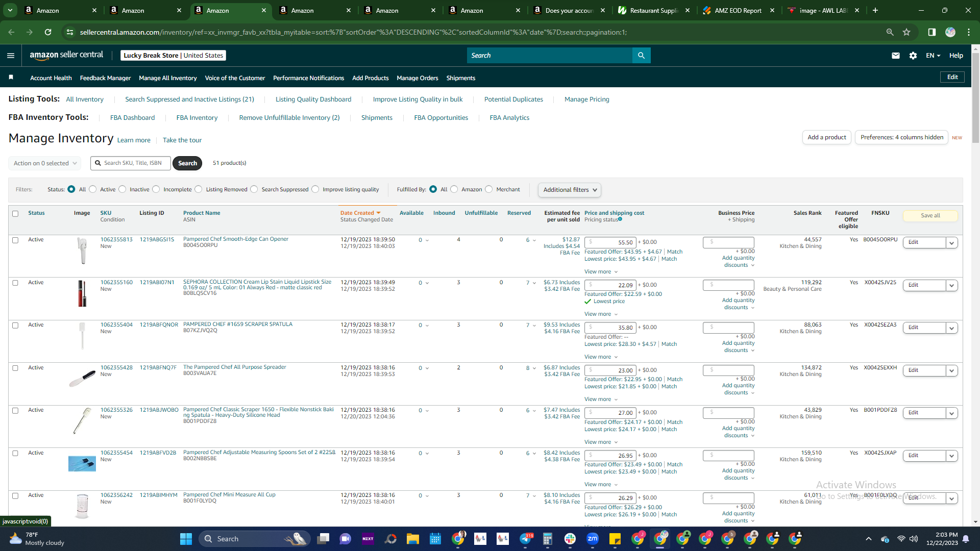980x551 pixels.
Task: Expand View more for SEPHORA Lip Stain row
Action: pyautogui.click(x=601, y=314)
